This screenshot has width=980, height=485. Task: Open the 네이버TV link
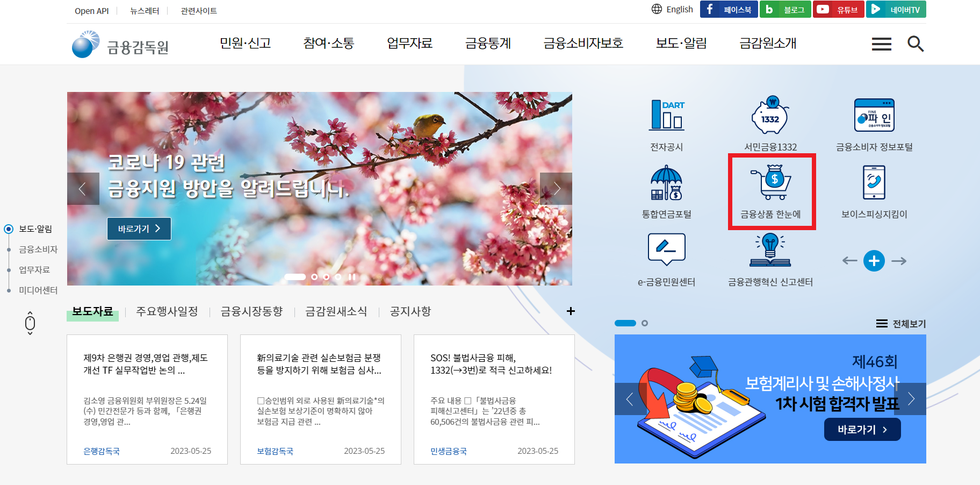[896, 9]
